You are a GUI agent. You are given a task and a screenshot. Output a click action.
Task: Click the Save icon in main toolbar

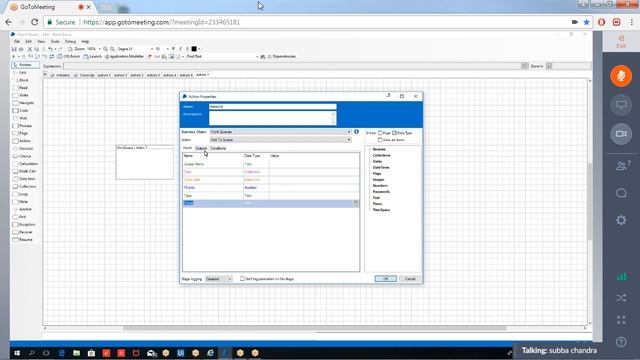pos(14,49)
